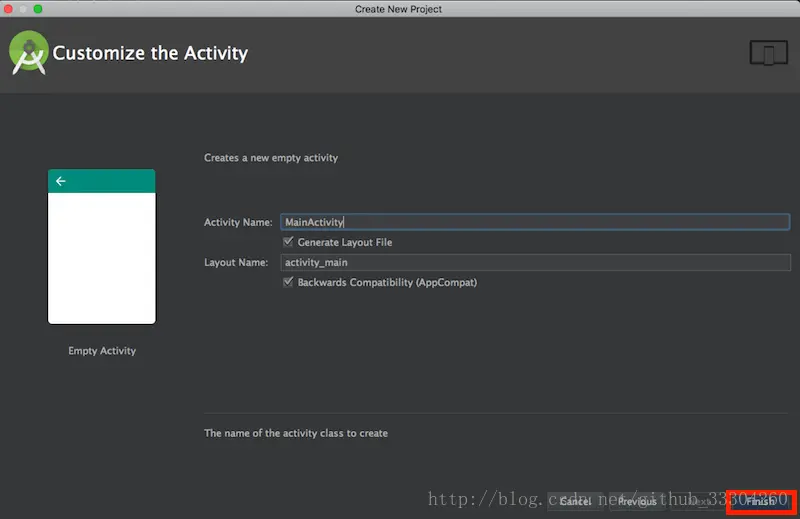The height and width of the screenshot is (519, 800).
Task: Click the "Create New Project" title bar text
Action: [398, 9]
